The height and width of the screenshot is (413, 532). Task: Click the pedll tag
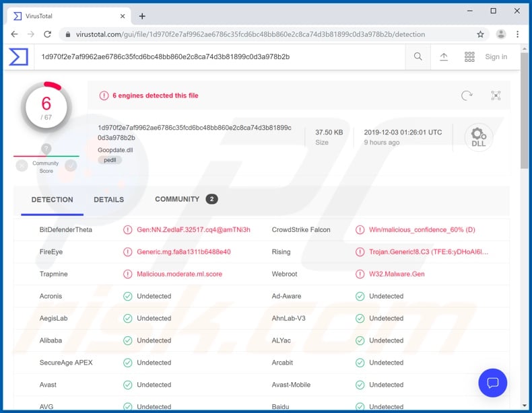tap(110, 160)
